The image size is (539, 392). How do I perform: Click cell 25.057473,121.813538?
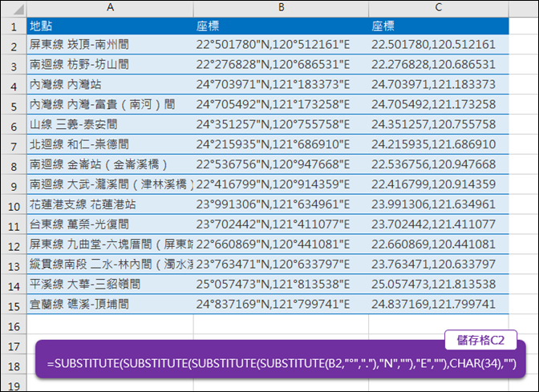(x=439, y=284)
